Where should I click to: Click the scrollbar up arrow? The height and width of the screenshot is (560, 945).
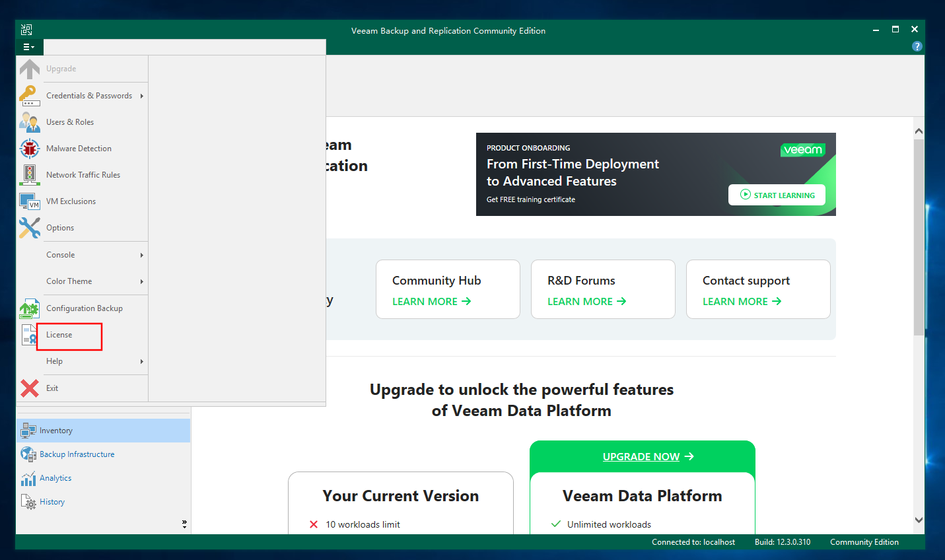point(919,131)
